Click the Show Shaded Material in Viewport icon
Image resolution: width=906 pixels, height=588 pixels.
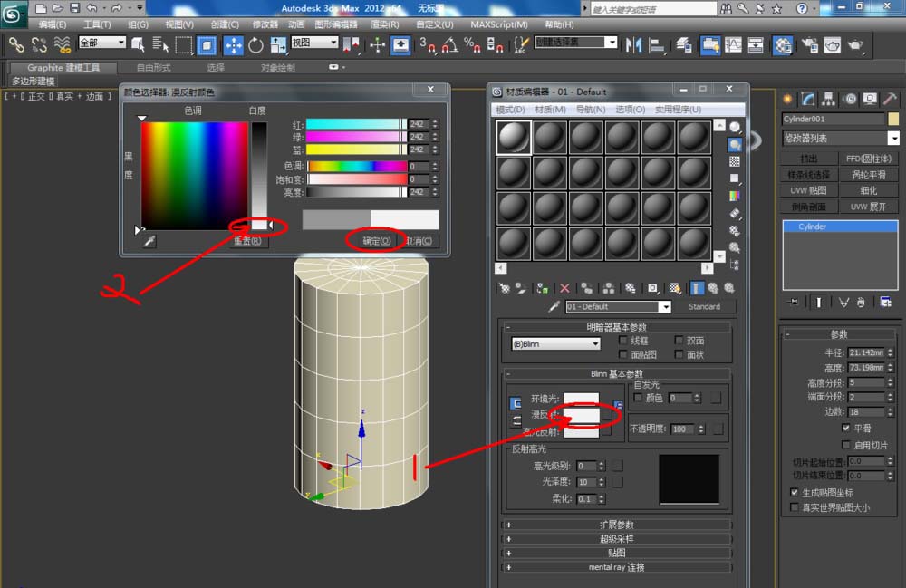674,288
